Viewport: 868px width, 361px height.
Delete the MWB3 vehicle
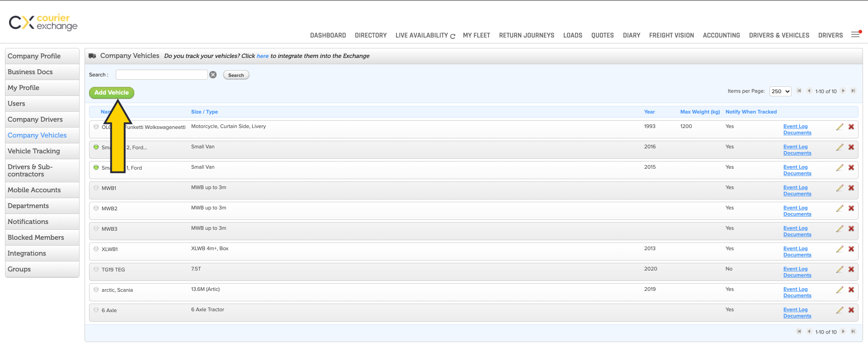click(851, 229)
